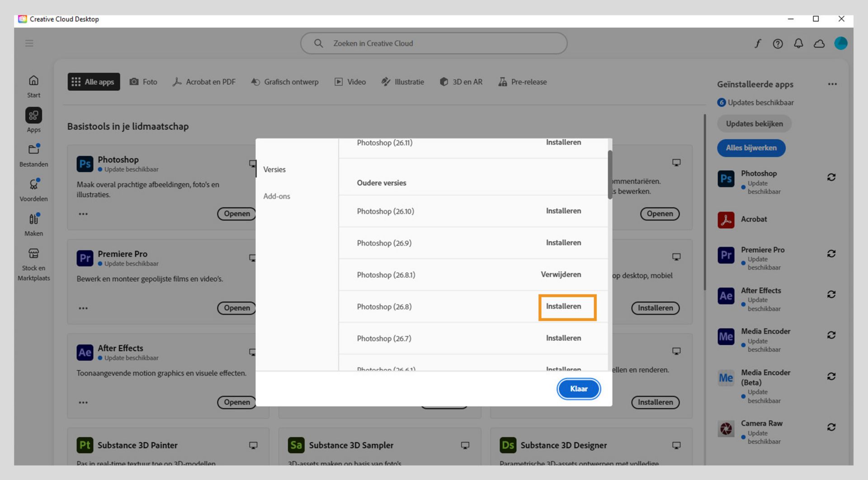This screenshot has width=868, height=480.
Task: Click the Zoeken in Creative Cloud search field
Action: point(434,43)
